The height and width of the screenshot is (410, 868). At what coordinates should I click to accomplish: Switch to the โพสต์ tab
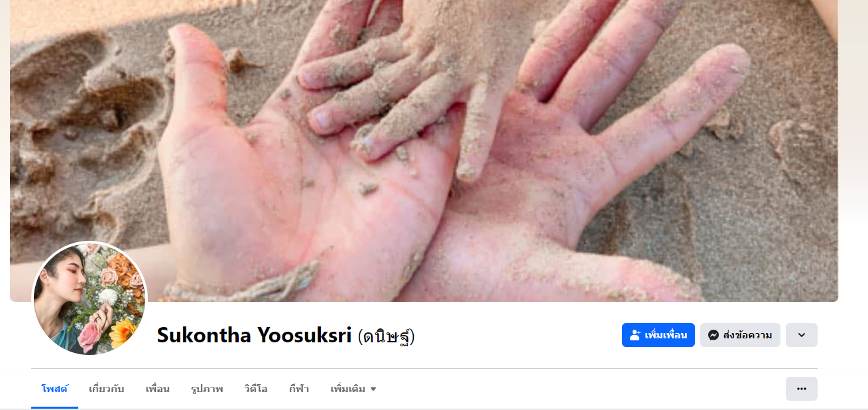(x=54, y=389)
